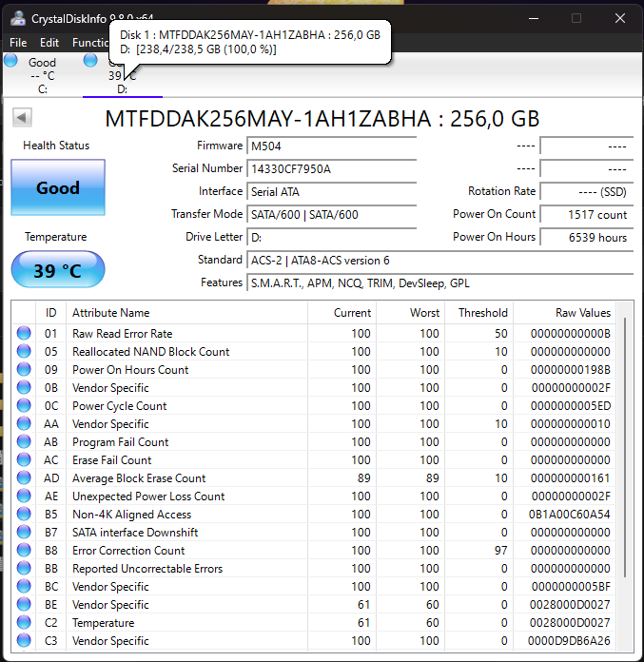
Task: Click the status orb for Unexpected Power Loss Count
Action: point(24,496)
